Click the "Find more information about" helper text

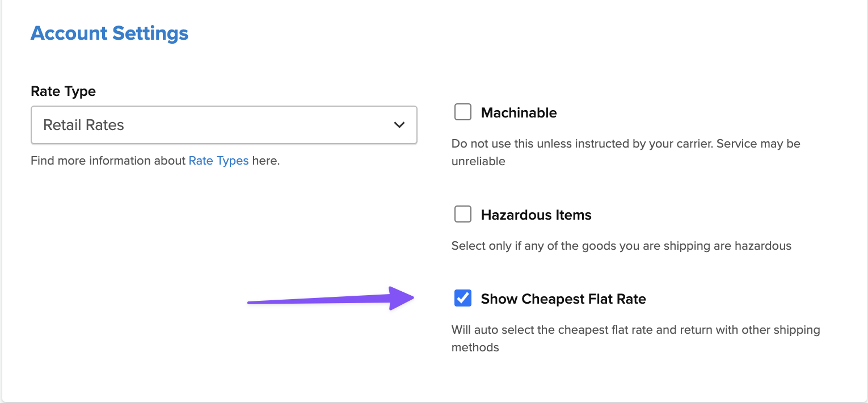[108, 161]
